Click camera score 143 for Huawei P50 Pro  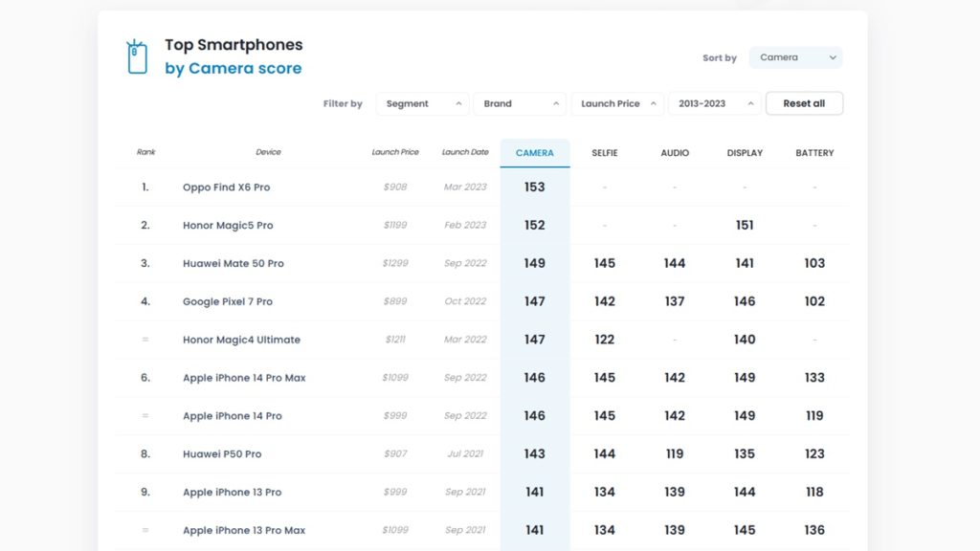[x=534, y=453]
